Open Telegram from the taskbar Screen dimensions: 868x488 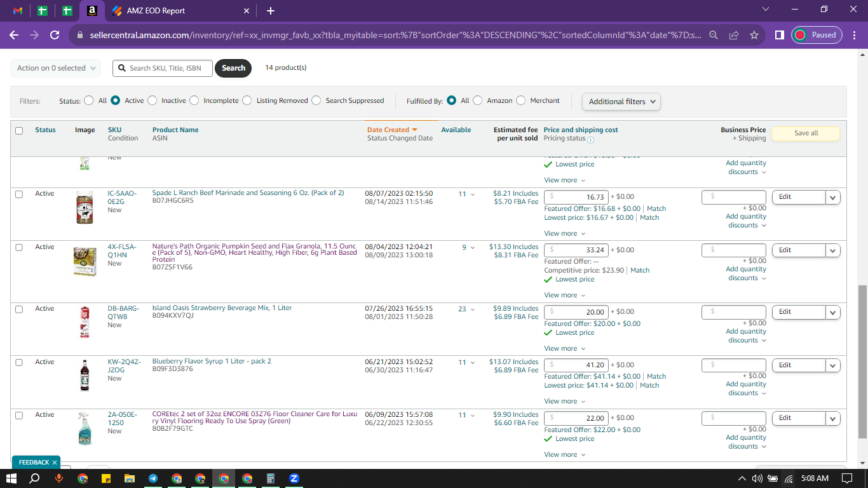pyautogui.click(x=153, y=478)
